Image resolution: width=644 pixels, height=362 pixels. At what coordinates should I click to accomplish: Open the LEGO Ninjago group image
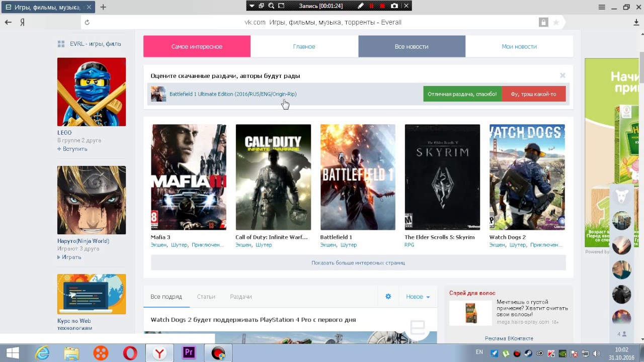[92, 92]
